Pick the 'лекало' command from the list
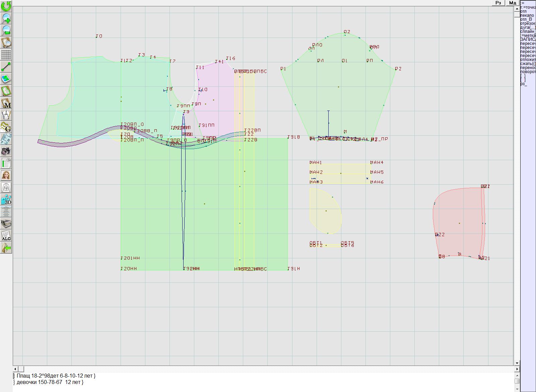The image size is (536, 392). click(527, 15)
